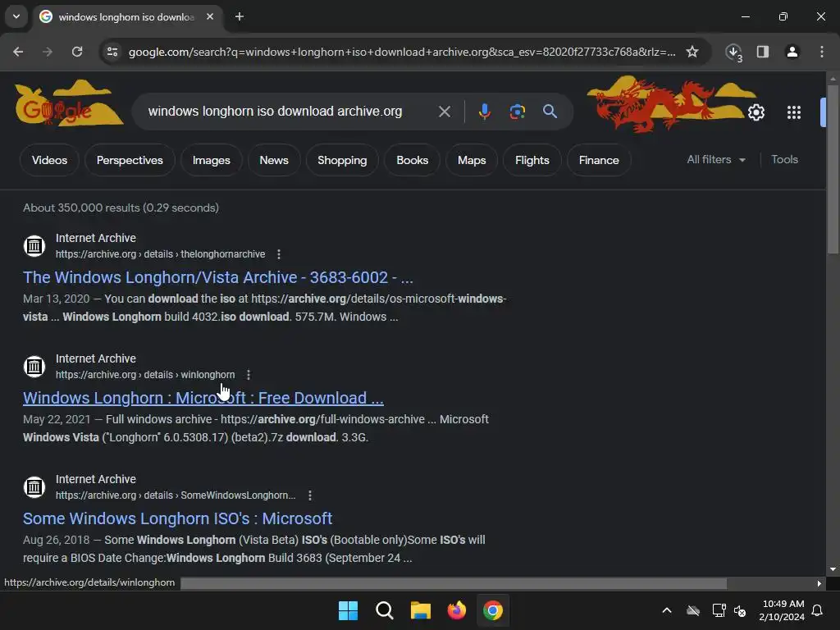Image resolution: width=840 pixels, height=630 pixels.
Task: Open more options for winlonghorn result
Action: (x=248, y=375)
